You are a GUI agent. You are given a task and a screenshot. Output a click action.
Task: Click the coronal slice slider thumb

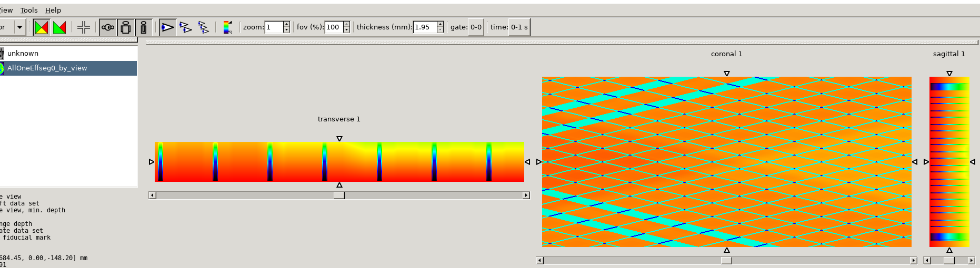(x=726, y=261)
